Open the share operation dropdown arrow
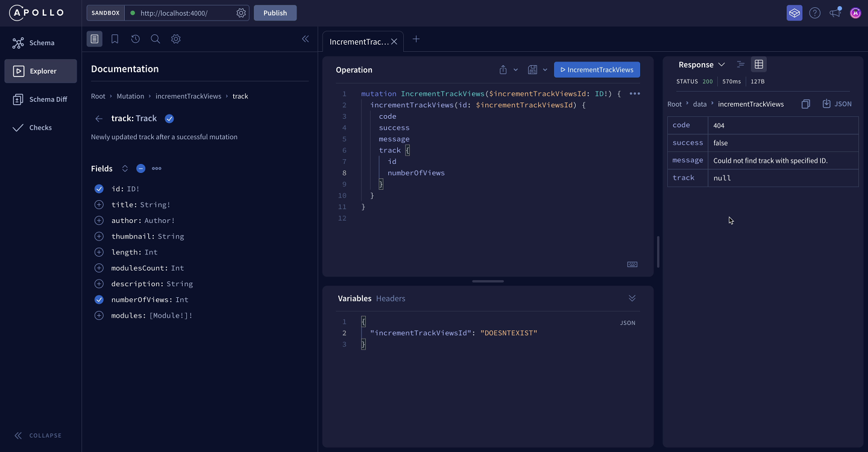Viewport: 868px width, 452px height. click(x=515, y=70)
